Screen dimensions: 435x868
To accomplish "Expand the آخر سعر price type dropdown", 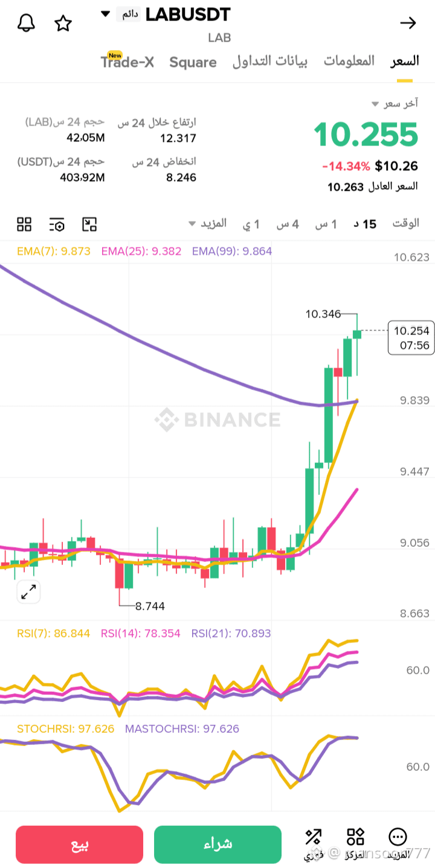I will pos(395,104).
